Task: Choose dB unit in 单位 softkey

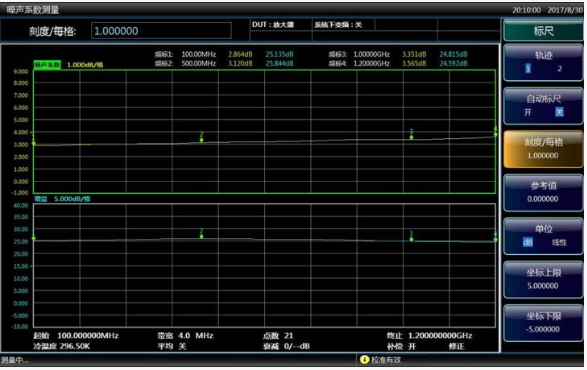Action: pos(528,242)
